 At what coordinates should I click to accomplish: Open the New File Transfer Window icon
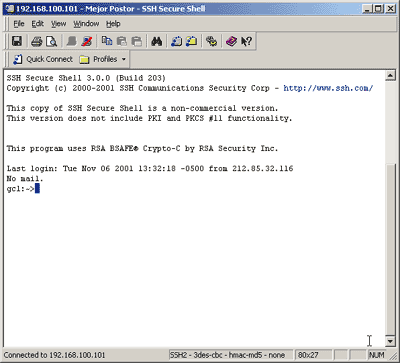pyautogui.click(x=191, y=41)
